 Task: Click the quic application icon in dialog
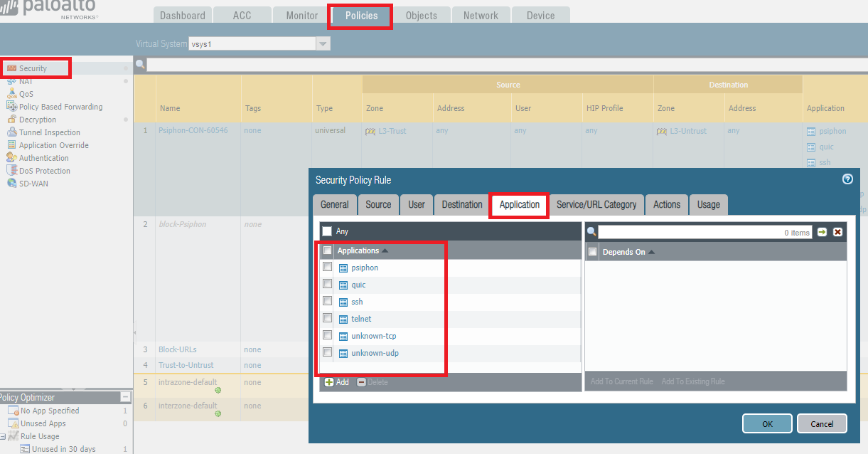point(343,285)
